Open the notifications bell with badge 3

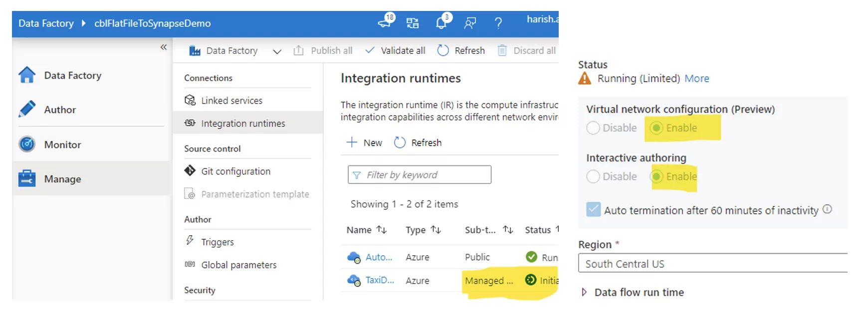pos(442,22)
